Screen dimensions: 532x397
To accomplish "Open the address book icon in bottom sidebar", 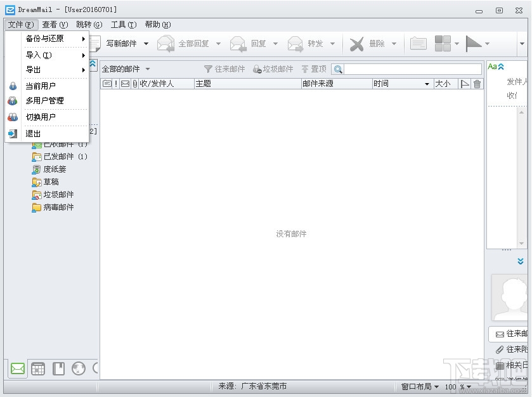I will [x=58, y=368].
